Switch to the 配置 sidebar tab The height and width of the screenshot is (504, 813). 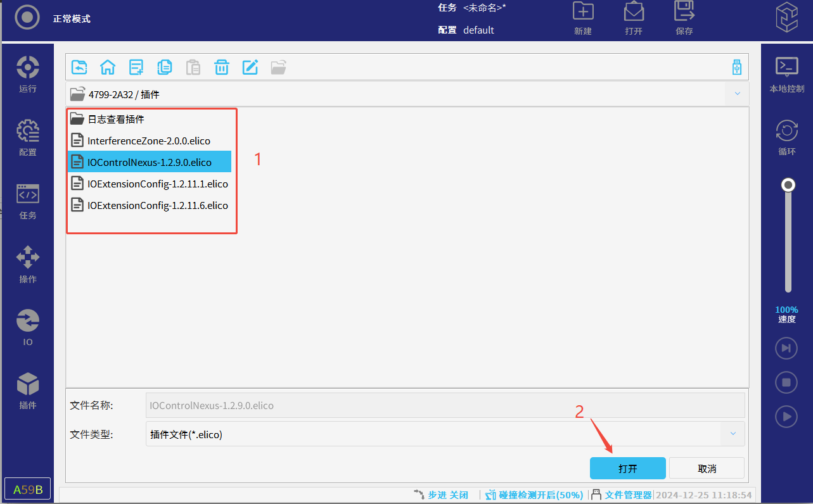(28, 137)
